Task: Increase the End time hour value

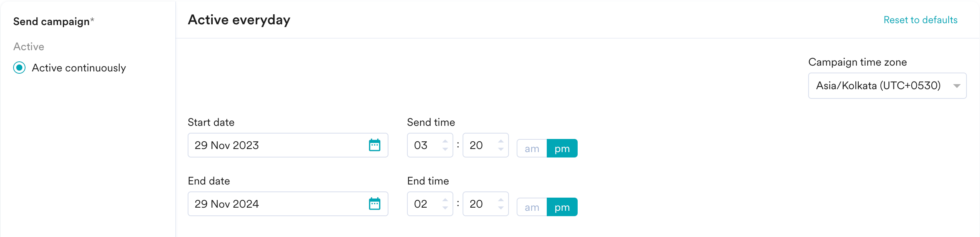Action: [x=445, y=200]
